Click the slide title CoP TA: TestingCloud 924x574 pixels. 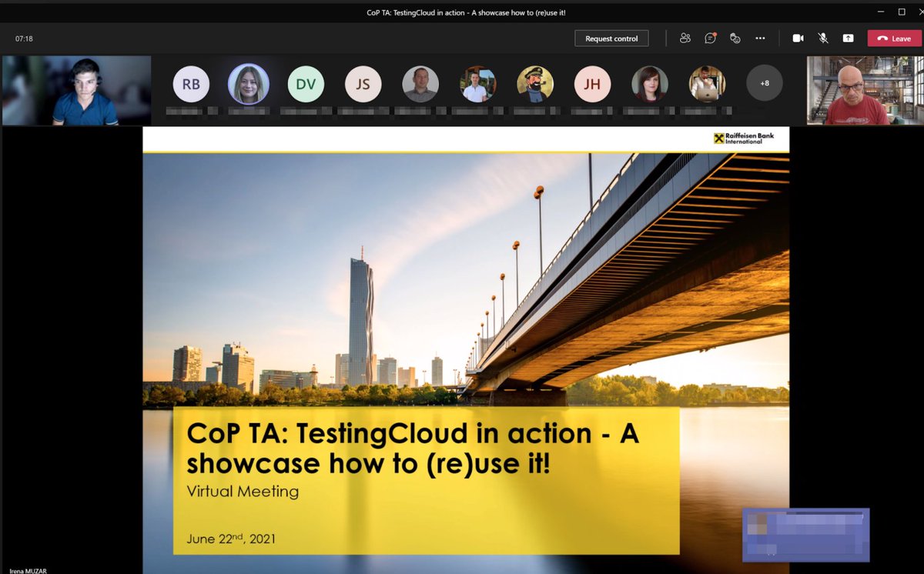[x=413, y=448]
